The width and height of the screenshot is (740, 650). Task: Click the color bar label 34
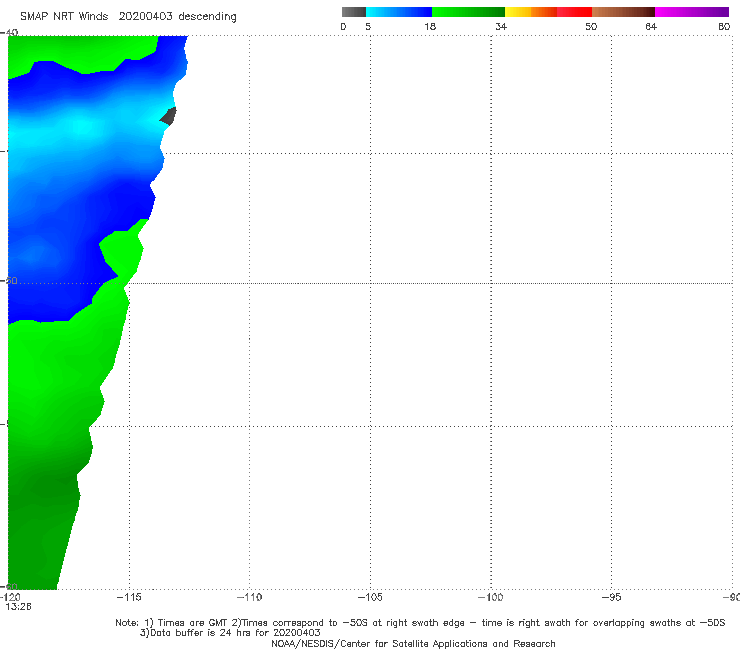(501, 27)
